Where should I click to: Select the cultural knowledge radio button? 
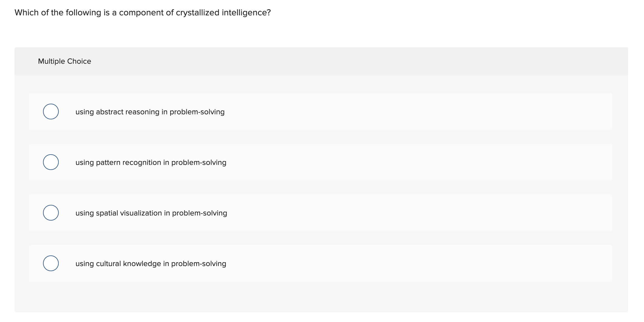pos(51,263)
